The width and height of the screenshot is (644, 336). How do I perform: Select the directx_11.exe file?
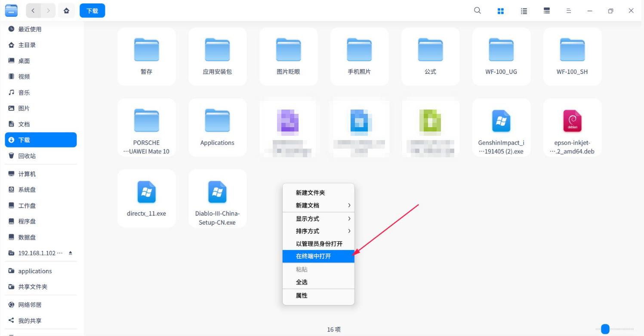point(146,199)
